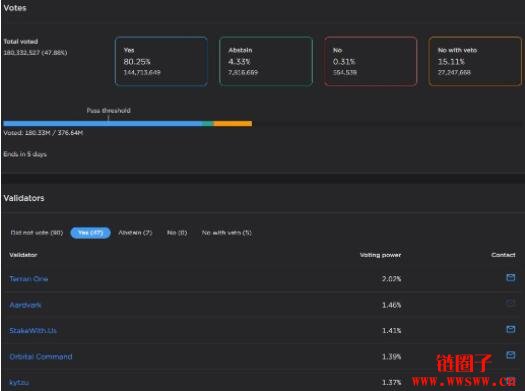525x391 pixels.
Task: Switch to Did not vote (80) tab
Action: (37, 233)
